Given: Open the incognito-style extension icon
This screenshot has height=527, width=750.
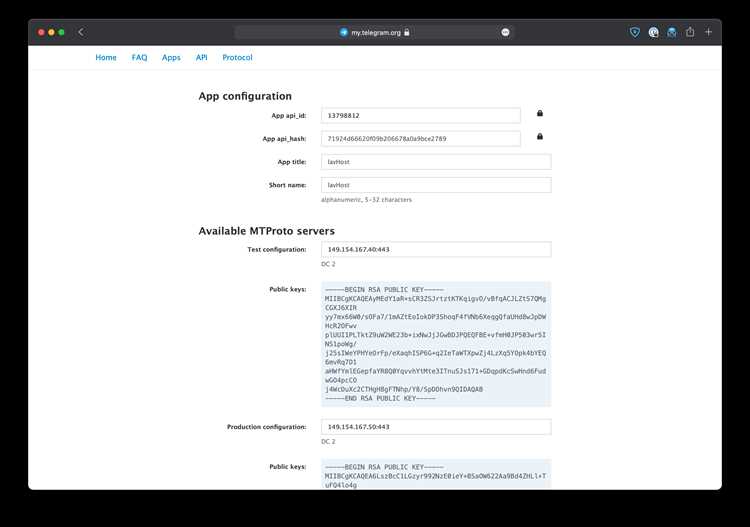Looking at the screenshot, I should click(x=672, y=32).
